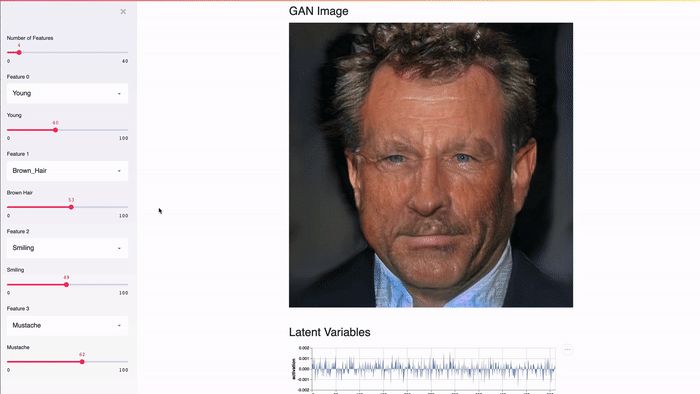Click the Mustache slider handle
The width and height of the screenshot is (700, 394).
click(x=82, y=362)
